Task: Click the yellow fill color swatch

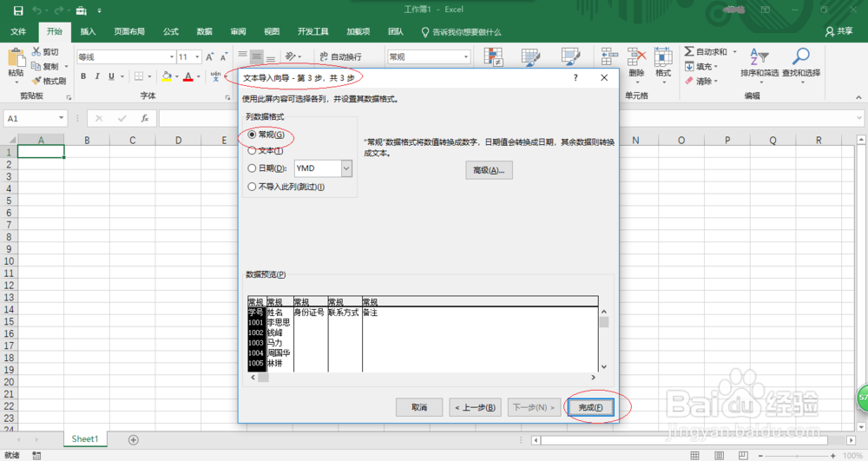Action: (x=167, y=76)
